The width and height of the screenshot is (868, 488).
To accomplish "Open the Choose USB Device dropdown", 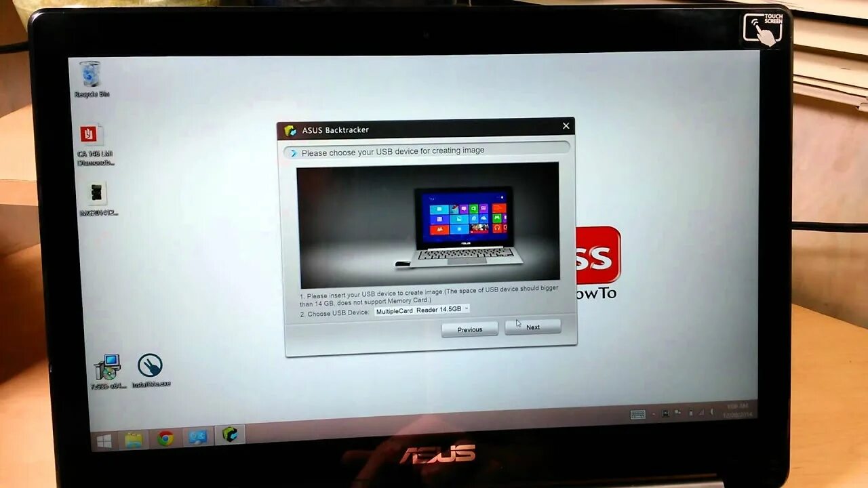I will (x=422, y=309).
